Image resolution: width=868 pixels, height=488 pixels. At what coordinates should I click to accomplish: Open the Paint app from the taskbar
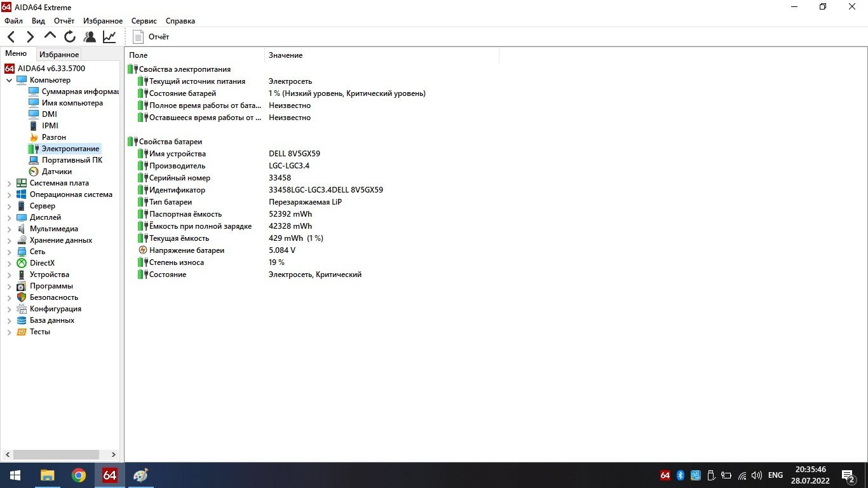[x=140, y=475]
